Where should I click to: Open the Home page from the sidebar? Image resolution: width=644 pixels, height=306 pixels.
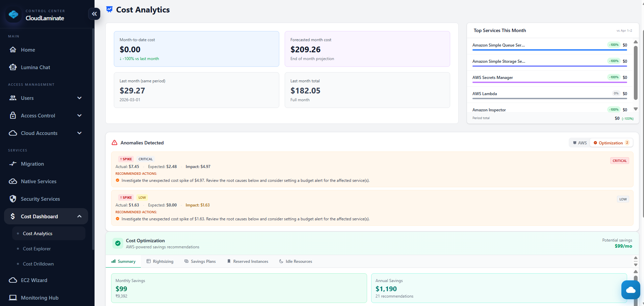click(28, 50)
